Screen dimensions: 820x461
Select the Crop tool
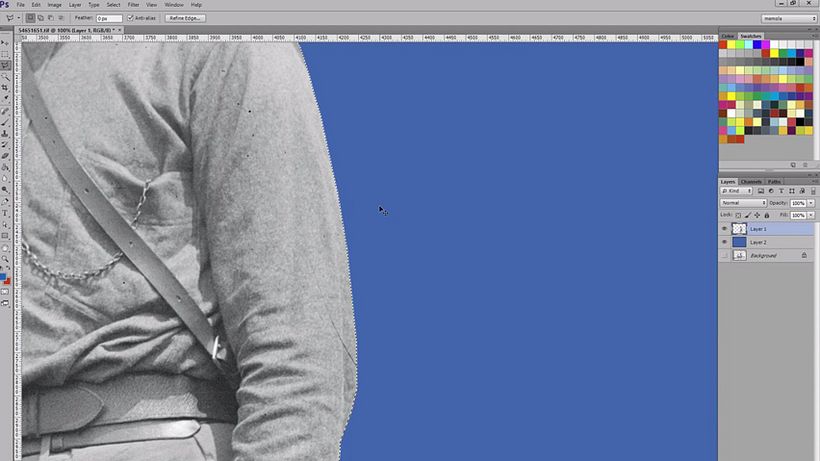(6, 88)
